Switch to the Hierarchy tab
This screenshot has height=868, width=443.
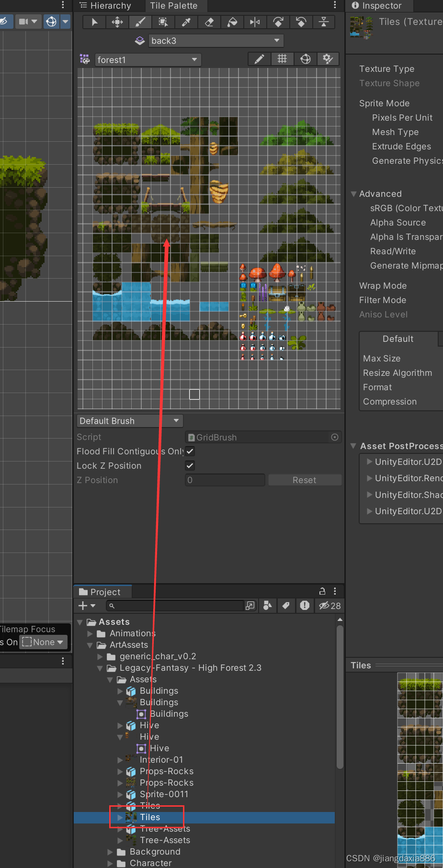click(105, 6)
